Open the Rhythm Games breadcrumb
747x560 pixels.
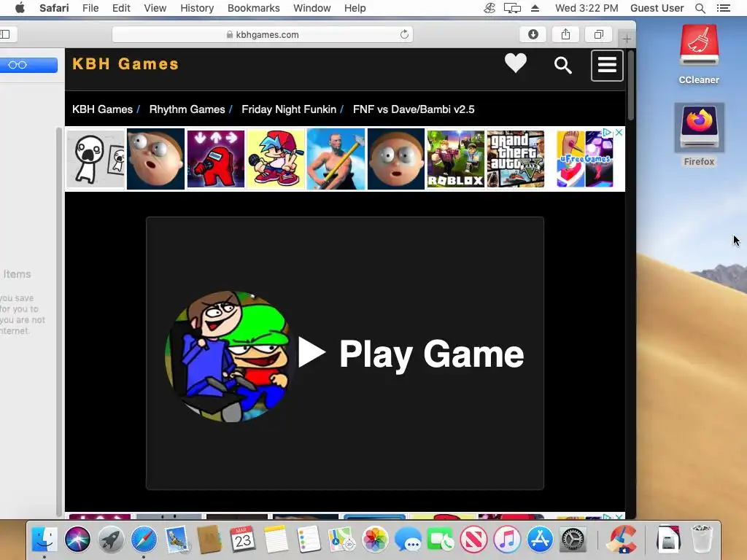[x=187, y=109]
